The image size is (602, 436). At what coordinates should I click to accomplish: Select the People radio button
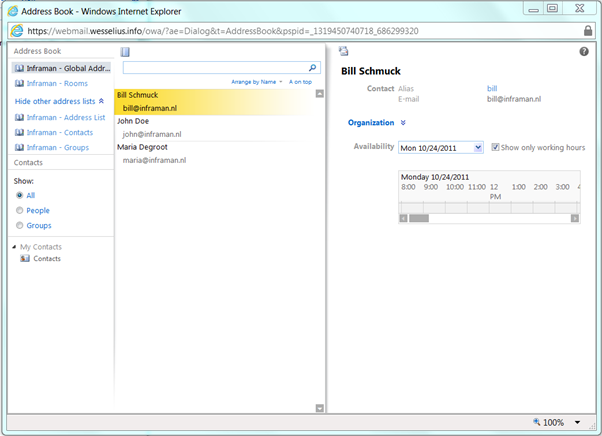[x=20, y=211]
